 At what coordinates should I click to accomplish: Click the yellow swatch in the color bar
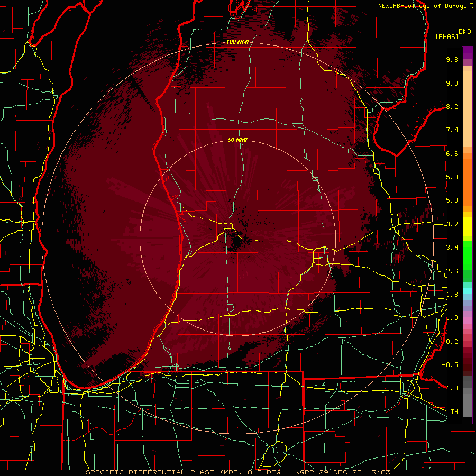click(467, 226)
